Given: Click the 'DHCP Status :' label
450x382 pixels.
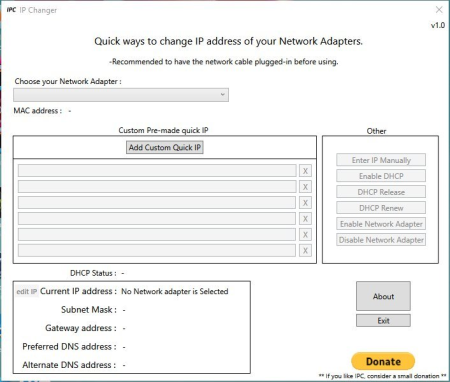Looking at the screenshot, I should (93, 273).
